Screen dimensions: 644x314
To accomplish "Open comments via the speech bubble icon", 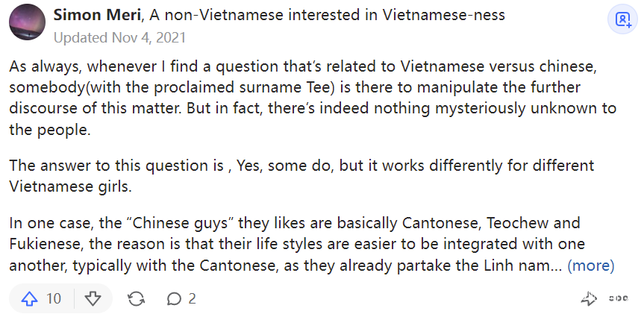I will (x=174, y=299).
